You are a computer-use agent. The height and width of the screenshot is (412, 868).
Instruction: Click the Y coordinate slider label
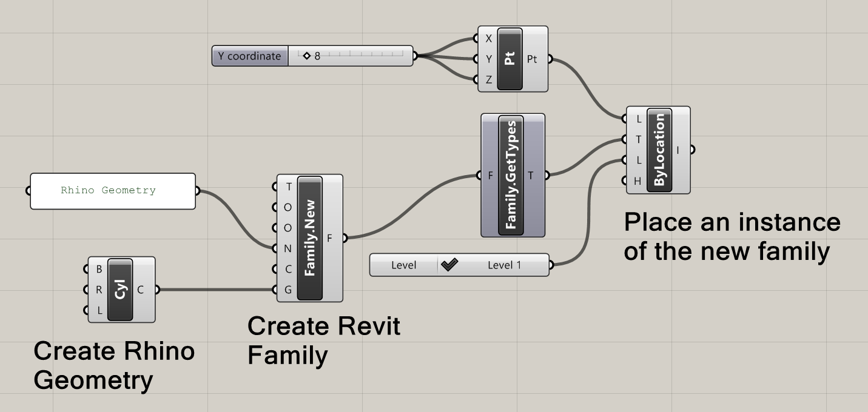point(249,56)
